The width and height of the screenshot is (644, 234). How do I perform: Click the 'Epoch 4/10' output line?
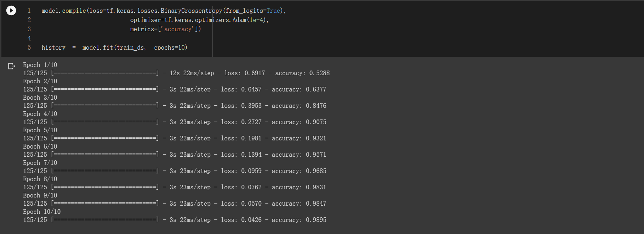click(x=40, y=114)
